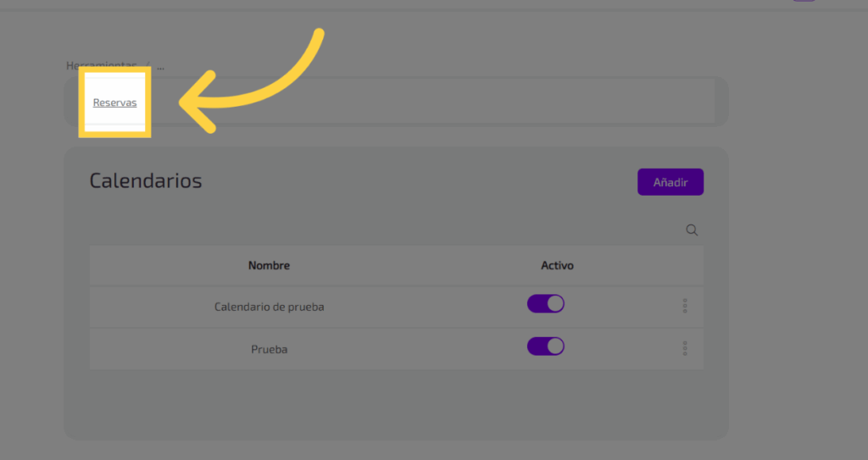This screenshot has height=460, width=868.
Task: Open the calendar search magnifier icon
Action: (x=692, y=230)
